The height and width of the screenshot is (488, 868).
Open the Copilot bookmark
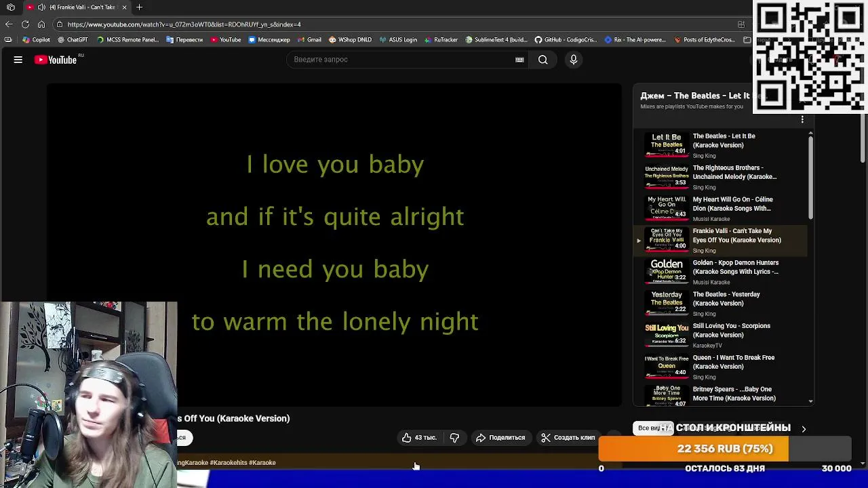[37, 40]
